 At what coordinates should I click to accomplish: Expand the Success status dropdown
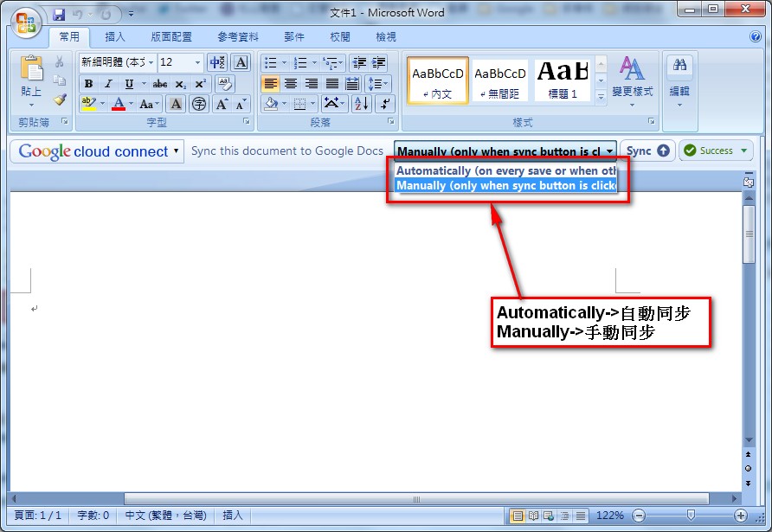click(744, 151)
